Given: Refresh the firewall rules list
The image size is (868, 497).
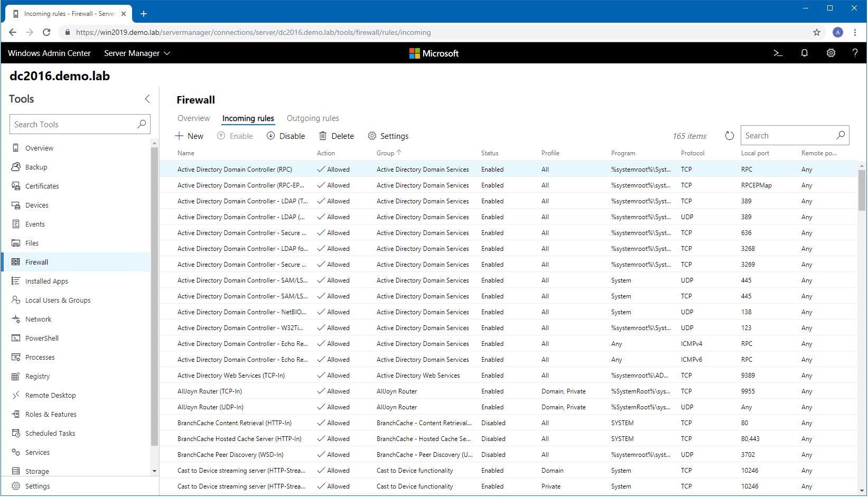Looking at the screenshot, I should 729,136.
